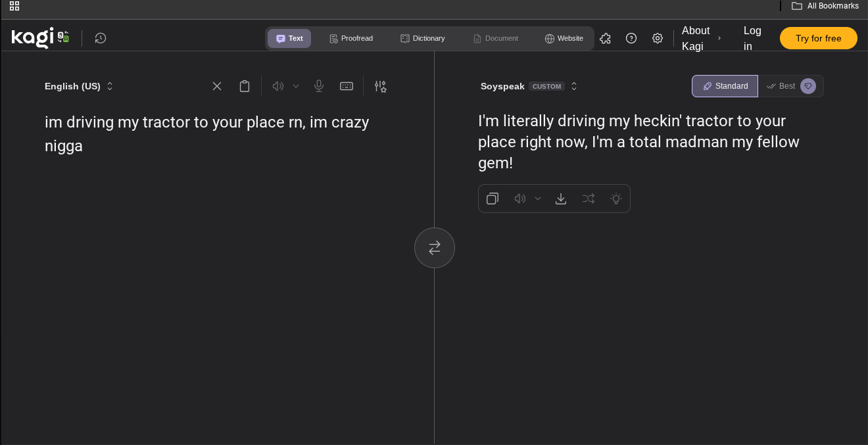Image resolution: width=868 pixels, height=445 pixels.
Task: Paste from clipboard into source text
Action: [x=245, y=86]
